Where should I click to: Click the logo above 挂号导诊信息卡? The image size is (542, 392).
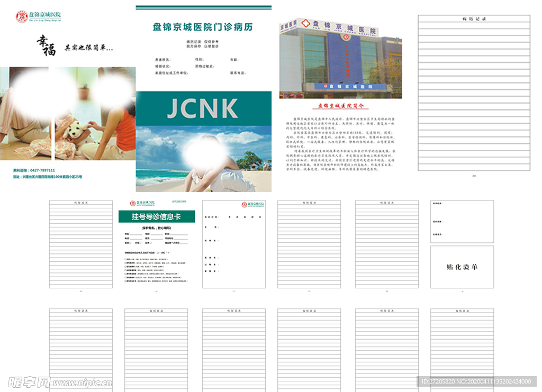(142, 204)
